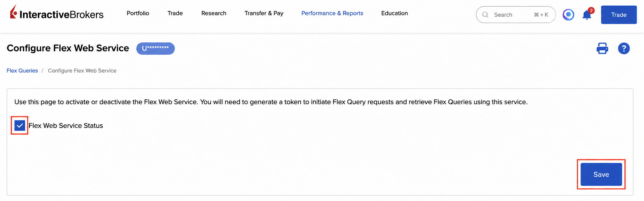Open the circular assistant icon
Screen dimensions: 644x201
pos(568,14)
